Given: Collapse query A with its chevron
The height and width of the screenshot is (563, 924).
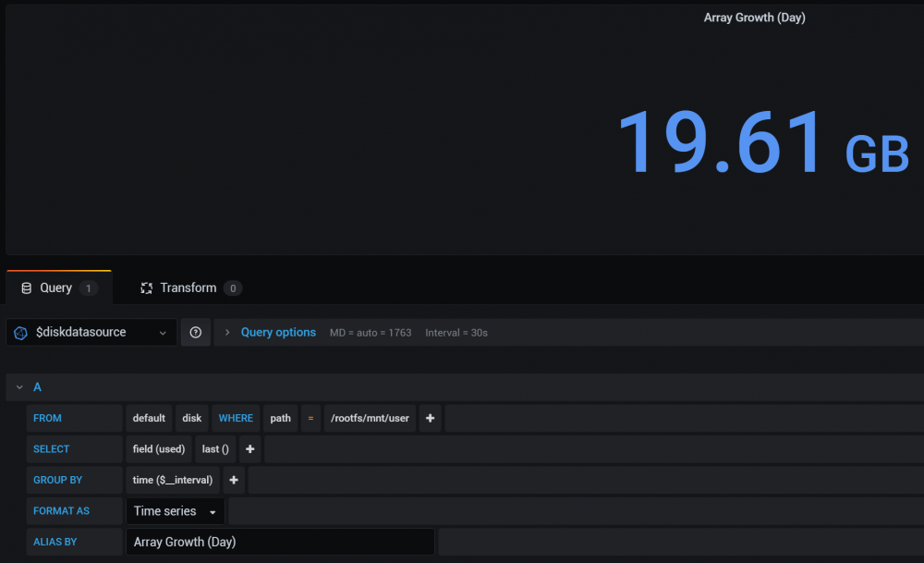Looking at the screenshot, I should coord(19,387).
